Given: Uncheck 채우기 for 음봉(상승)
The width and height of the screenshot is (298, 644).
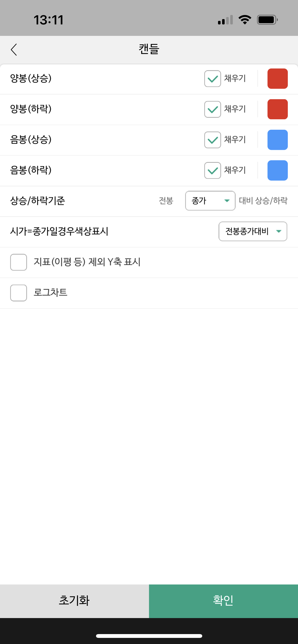Looking at the screenshot, I should [213, 140].
